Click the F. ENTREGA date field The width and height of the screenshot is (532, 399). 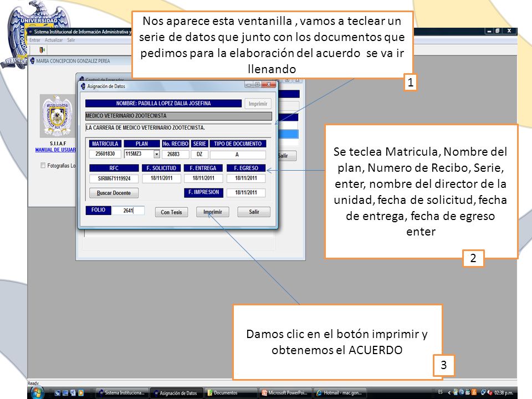[x=203, y=178]
